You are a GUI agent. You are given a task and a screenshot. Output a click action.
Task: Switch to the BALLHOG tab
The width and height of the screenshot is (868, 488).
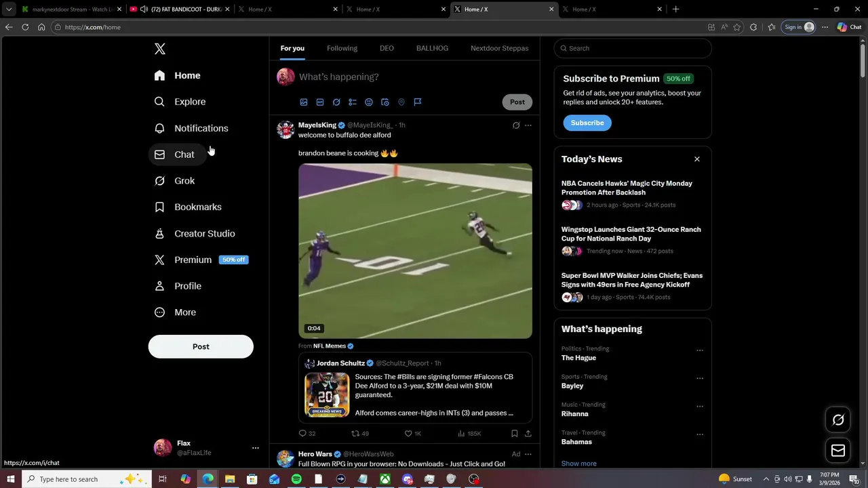(x=432, y=48)
